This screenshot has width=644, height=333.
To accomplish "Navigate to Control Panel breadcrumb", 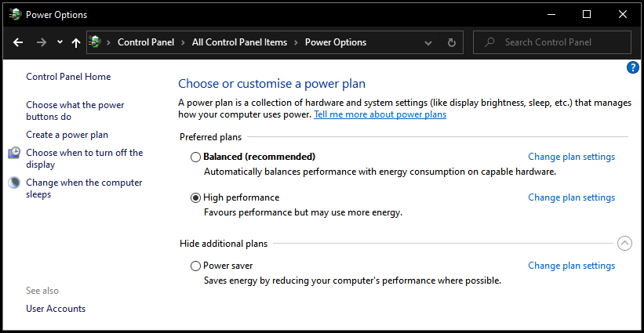I will pos(146,42).
